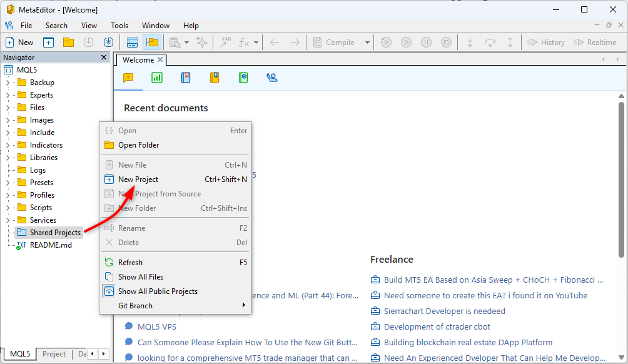Image resolution: width=628 pixels, height=364 pixels.
Task: Choose New Project in context menu
Action: [x=175, y=179]
